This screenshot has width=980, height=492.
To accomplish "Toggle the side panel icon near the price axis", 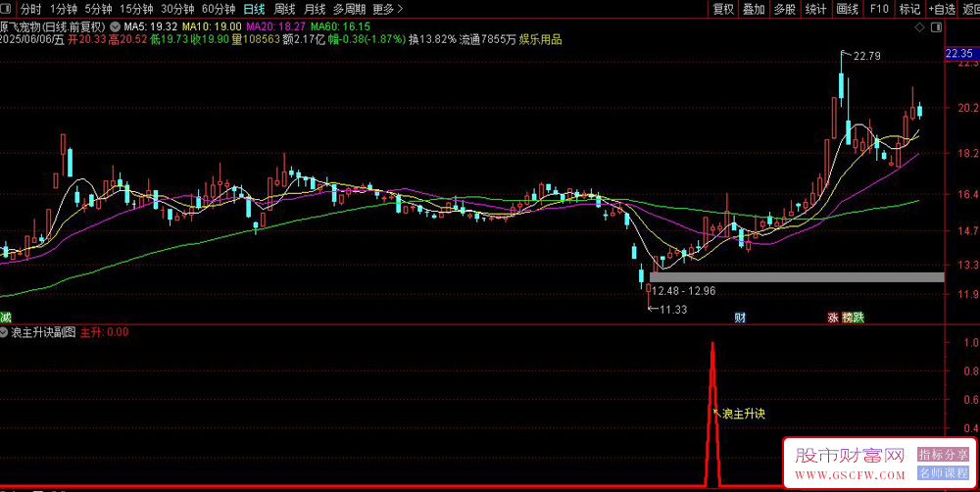I will [x=936, y=27].
